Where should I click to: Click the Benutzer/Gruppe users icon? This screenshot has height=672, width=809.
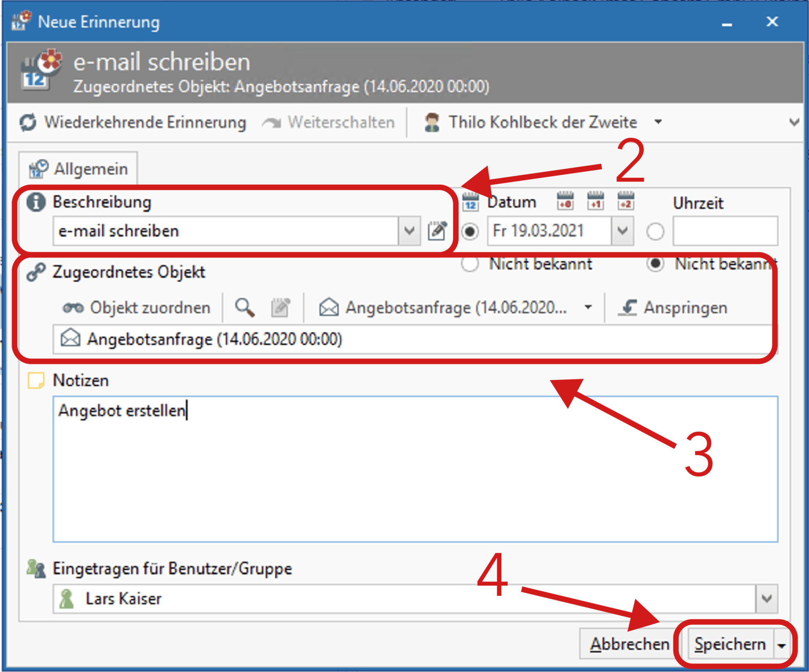point(36,569)
